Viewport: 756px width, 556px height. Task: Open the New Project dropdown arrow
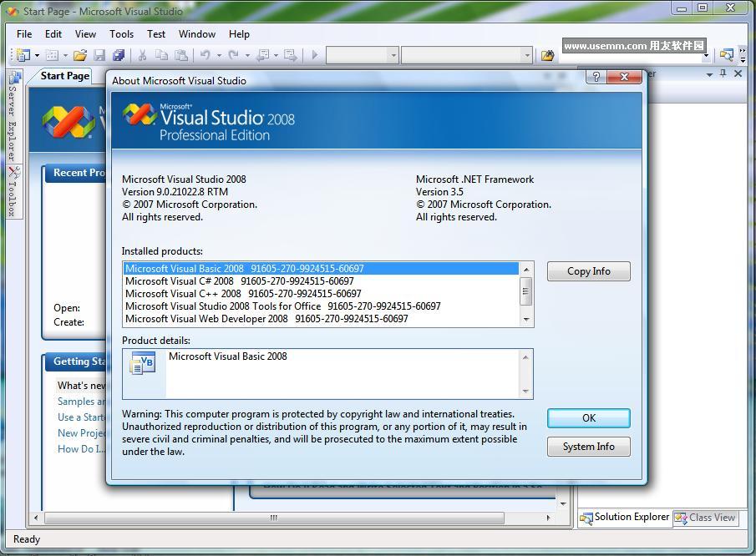click(37, 55)
